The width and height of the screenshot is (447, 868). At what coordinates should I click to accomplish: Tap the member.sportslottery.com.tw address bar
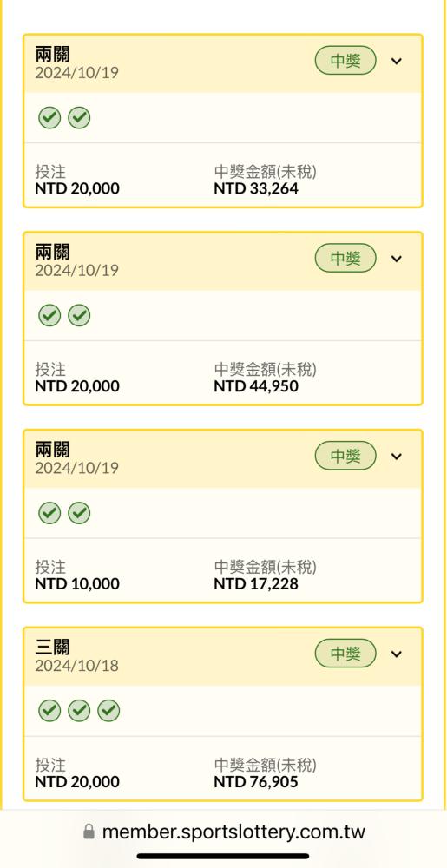click(x=224, y=832)
